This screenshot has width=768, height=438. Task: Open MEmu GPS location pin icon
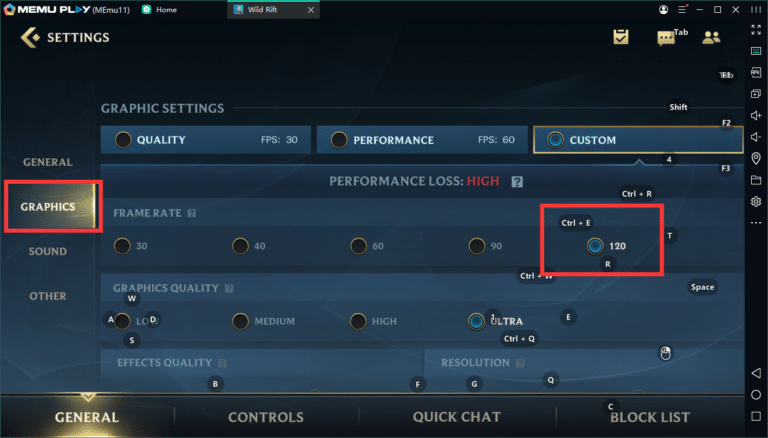pos(756,158)
